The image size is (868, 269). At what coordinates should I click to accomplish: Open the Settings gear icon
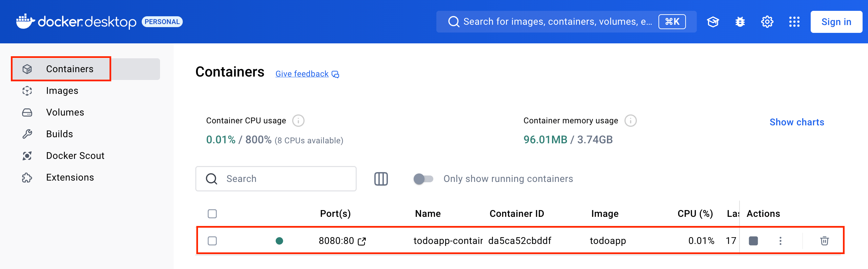(767, 22)
